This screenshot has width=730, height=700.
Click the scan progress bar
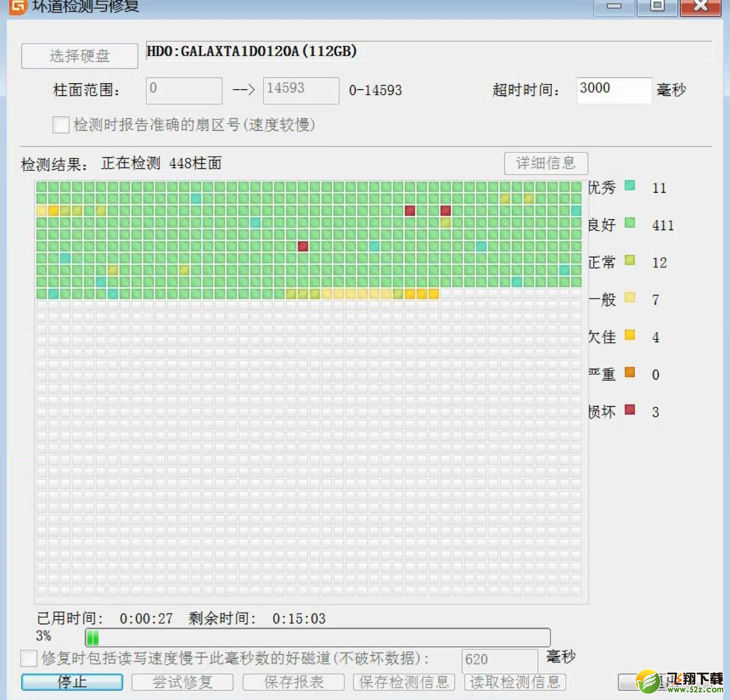point(318,637)
